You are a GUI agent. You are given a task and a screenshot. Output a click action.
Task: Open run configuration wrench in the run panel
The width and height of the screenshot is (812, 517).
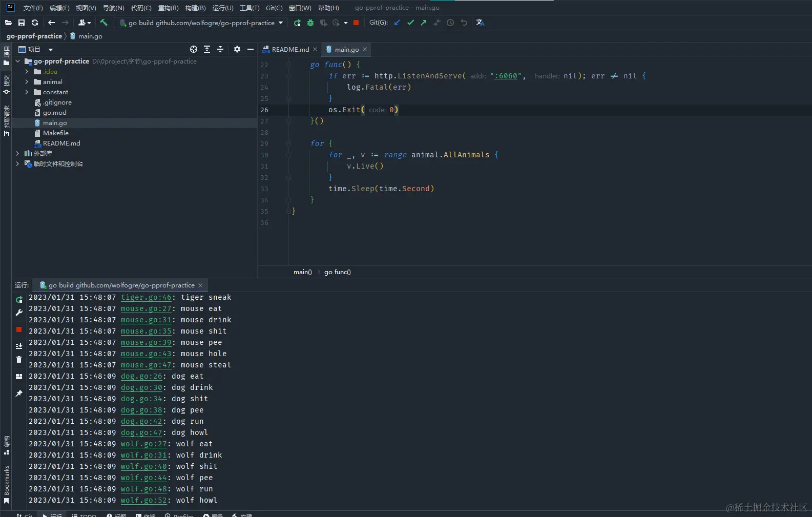(x=19, y=313)
